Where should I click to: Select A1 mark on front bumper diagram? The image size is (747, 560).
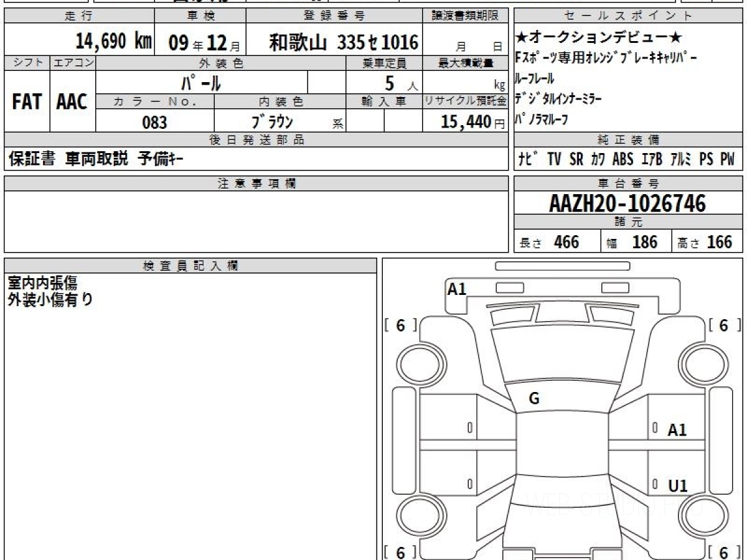pyautogui.click(x=457, y=289)
